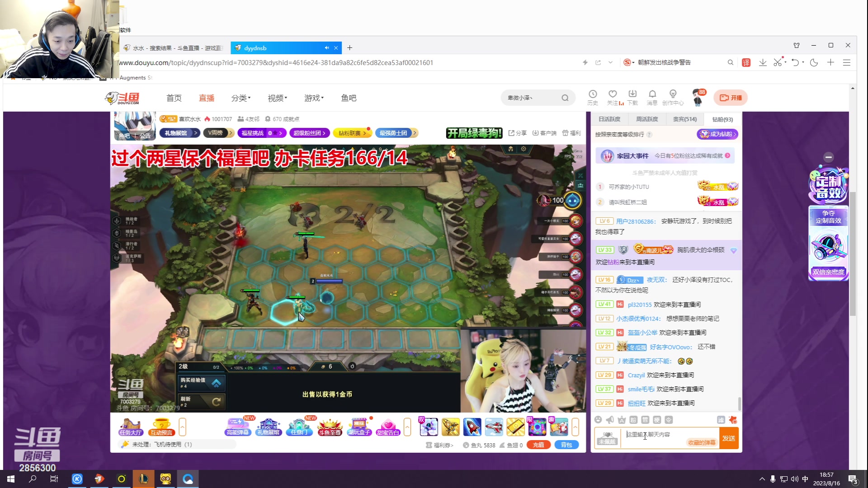The height and width of the screenshot is (488, 868).
Task: Click the 关注 heart icon in header
Action: (613, 94)
